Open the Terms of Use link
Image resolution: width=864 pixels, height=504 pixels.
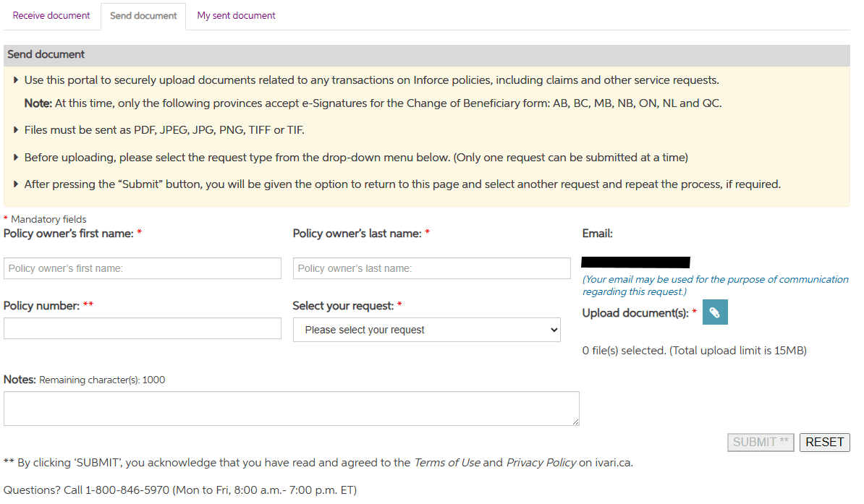tap(446, 463)
